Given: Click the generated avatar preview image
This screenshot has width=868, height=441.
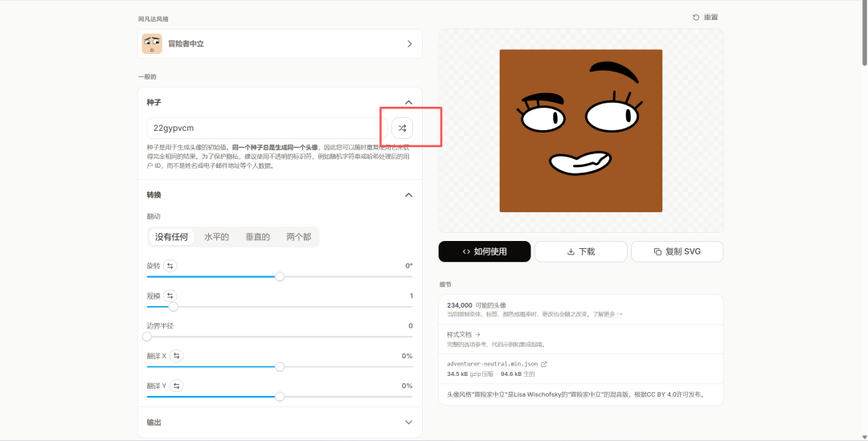Looking at the screenshot, I should pos(581,131).
